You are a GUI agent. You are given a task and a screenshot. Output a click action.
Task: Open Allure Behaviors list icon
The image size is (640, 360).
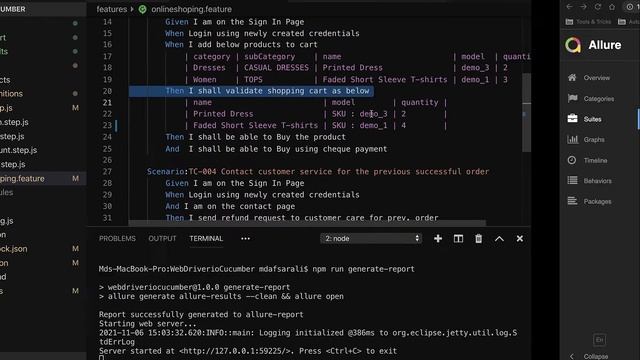click(x=572, y=180)
